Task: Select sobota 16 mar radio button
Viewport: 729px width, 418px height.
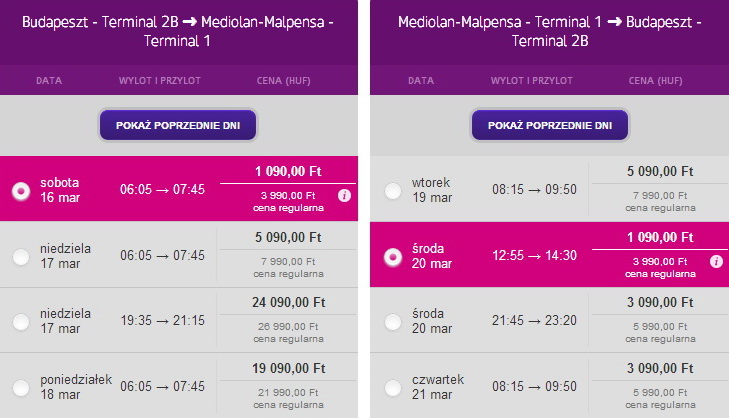Action: (x=21, y=191)
